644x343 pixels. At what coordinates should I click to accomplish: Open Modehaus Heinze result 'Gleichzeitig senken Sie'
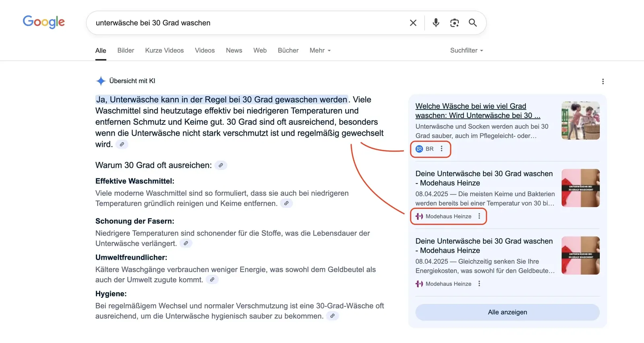(x=484, y=246)
